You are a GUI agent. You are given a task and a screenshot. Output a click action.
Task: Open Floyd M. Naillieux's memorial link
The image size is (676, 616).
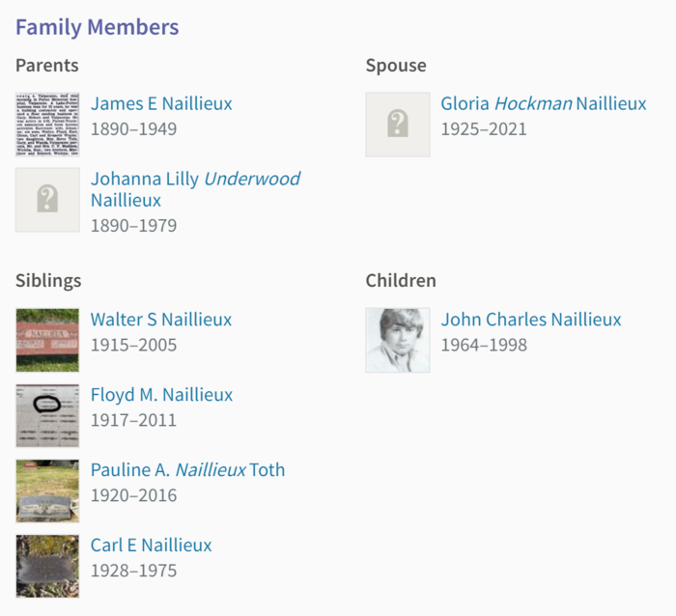coord(161,395)
